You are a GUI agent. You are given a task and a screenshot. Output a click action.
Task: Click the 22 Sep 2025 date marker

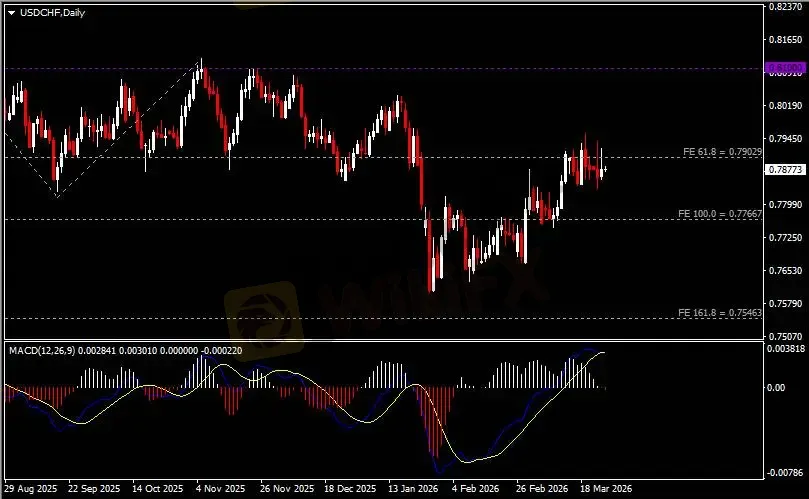[x=94, y=491]
